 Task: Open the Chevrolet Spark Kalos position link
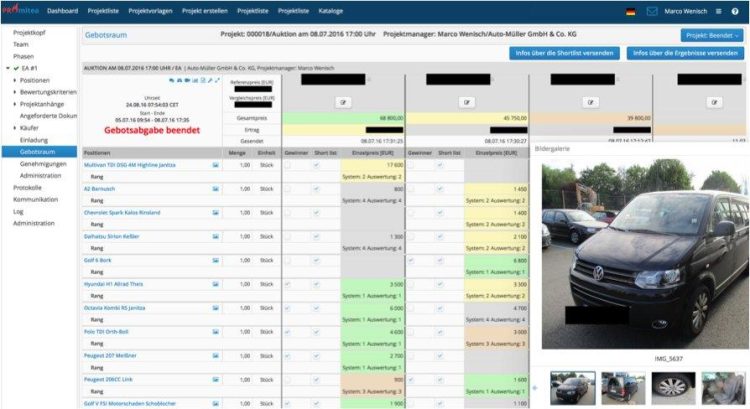coord(122,212)
